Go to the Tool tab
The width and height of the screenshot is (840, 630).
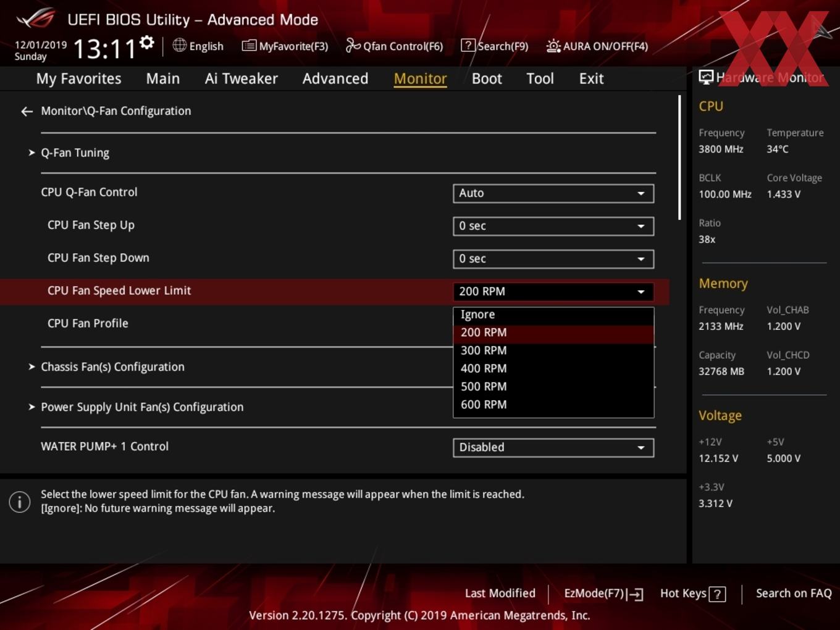[540, 78]
